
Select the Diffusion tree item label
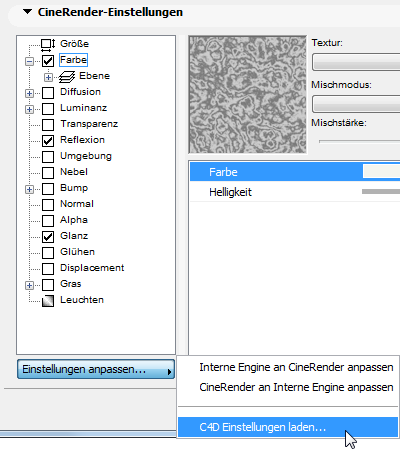click(x=80, y=92)
